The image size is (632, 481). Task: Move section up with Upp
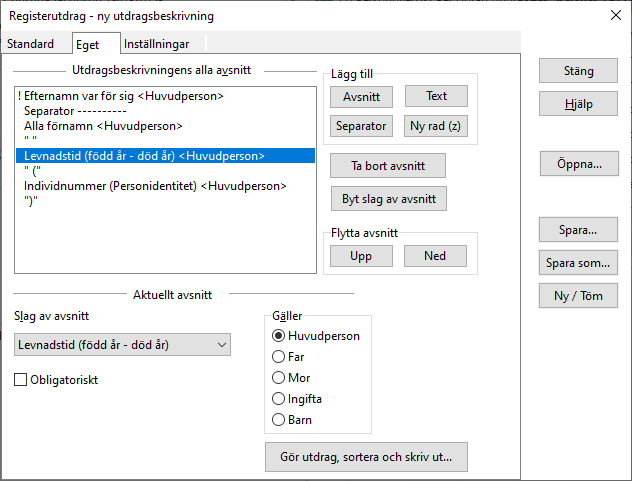(361, 255)
